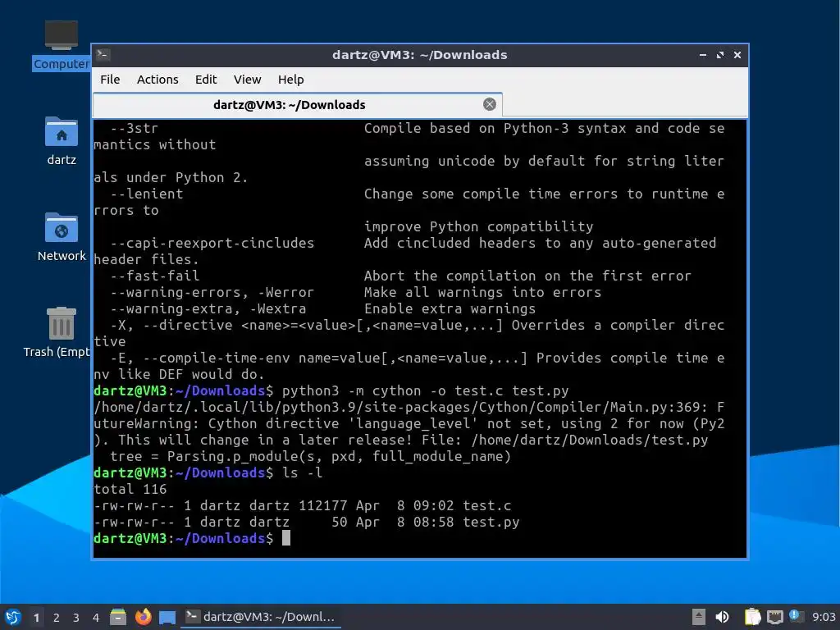Screen dimensions: 840x630
Task: Open the File menu
Action: [110, 80]
